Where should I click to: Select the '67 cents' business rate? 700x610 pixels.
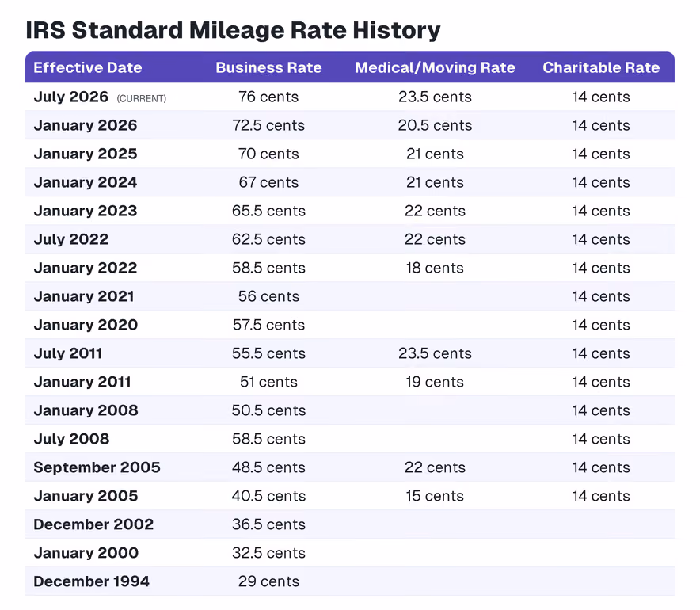point(268,183)
